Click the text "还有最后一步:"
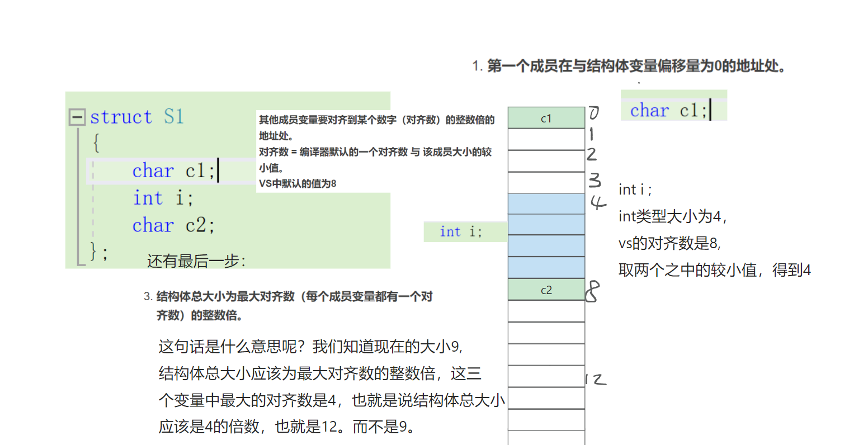 point(196,261)
